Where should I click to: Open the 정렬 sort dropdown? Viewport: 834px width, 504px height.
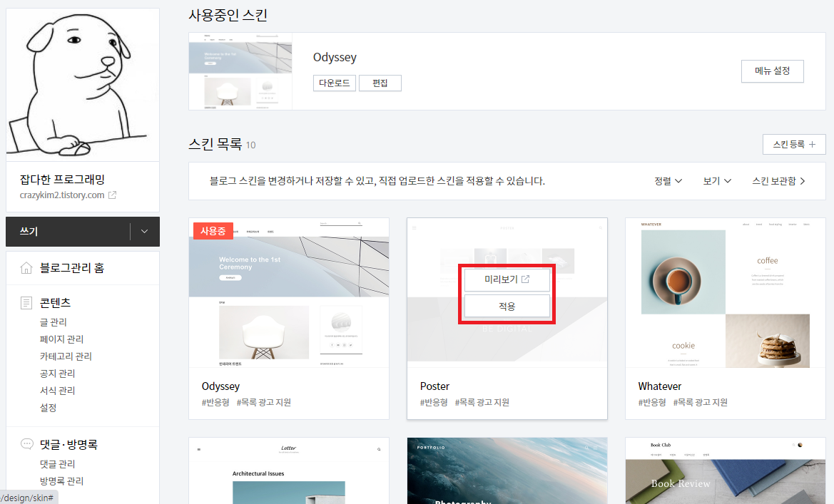668,181
